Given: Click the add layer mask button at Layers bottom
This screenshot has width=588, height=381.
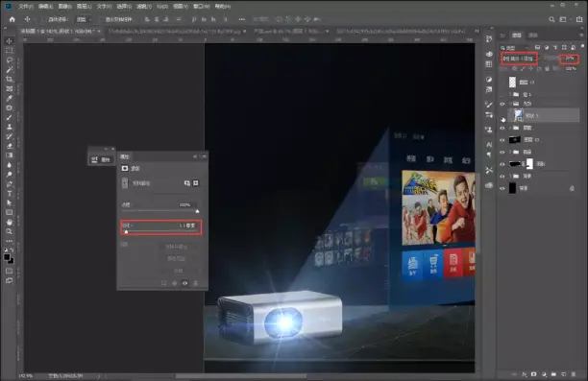Looking at the screenshot, I should pos(533,374).
